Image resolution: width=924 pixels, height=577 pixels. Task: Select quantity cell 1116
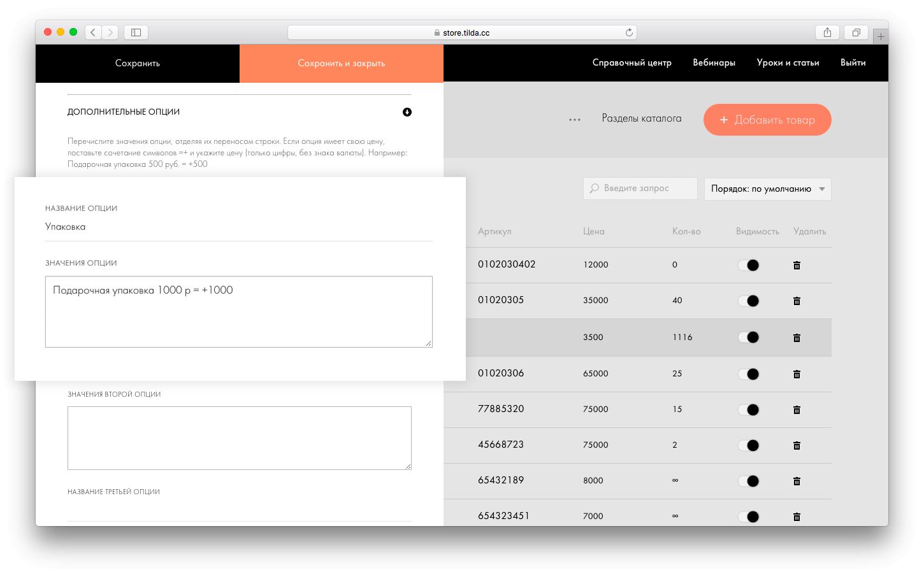point(682,337)
